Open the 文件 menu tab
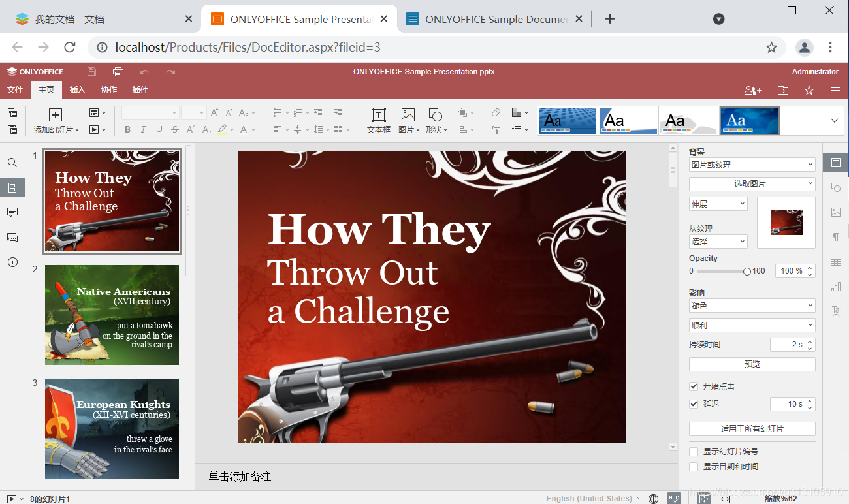Screen dimensions: 849x504 point(15,90)
